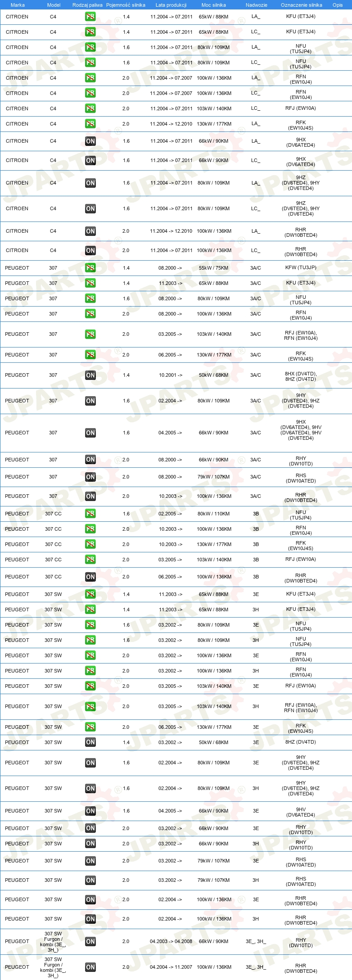Click the Moc silnika column header
The height and width of the screenshot is (980, 352).
pos(213,5)
